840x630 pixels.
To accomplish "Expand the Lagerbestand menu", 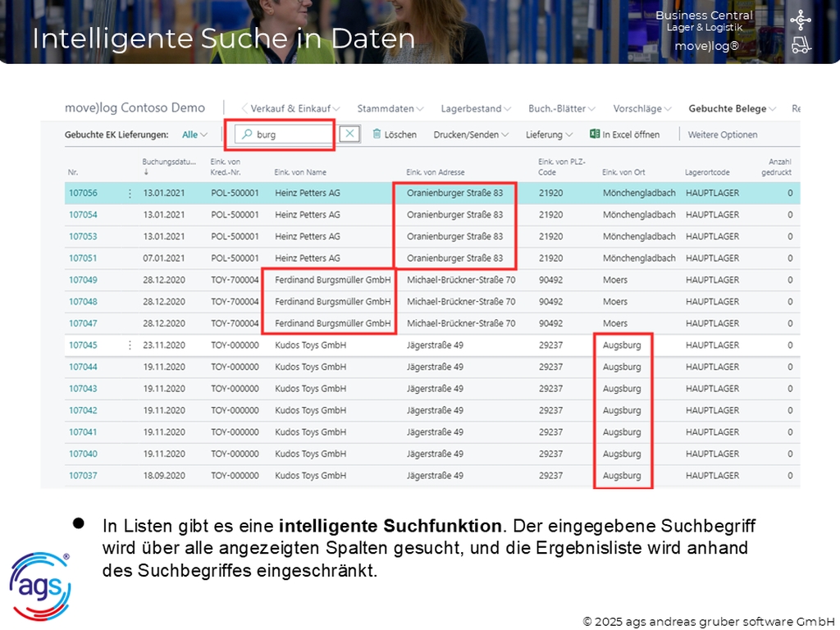I will [476, 109].
